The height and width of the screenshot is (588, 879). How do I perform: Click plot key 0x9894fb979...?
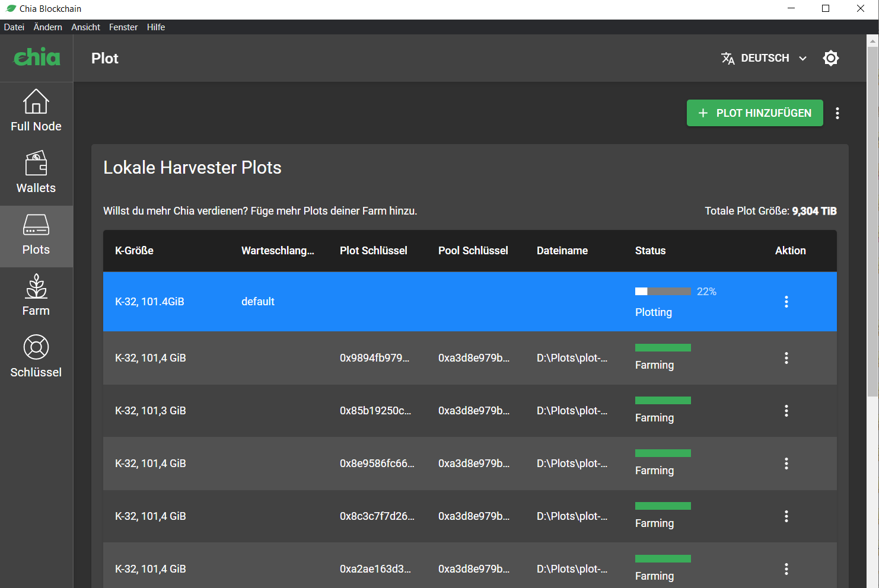coord(374,358)
